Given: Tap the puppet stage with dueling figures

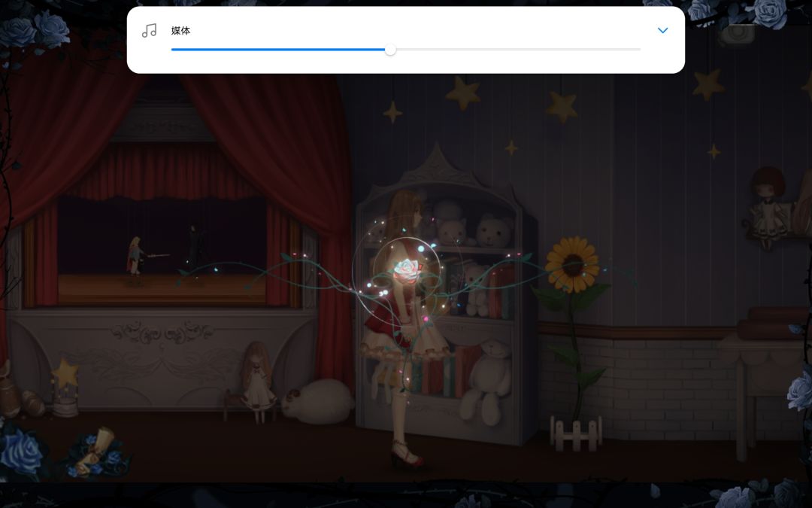Looking at the screenshot, I should pos(162,251).
